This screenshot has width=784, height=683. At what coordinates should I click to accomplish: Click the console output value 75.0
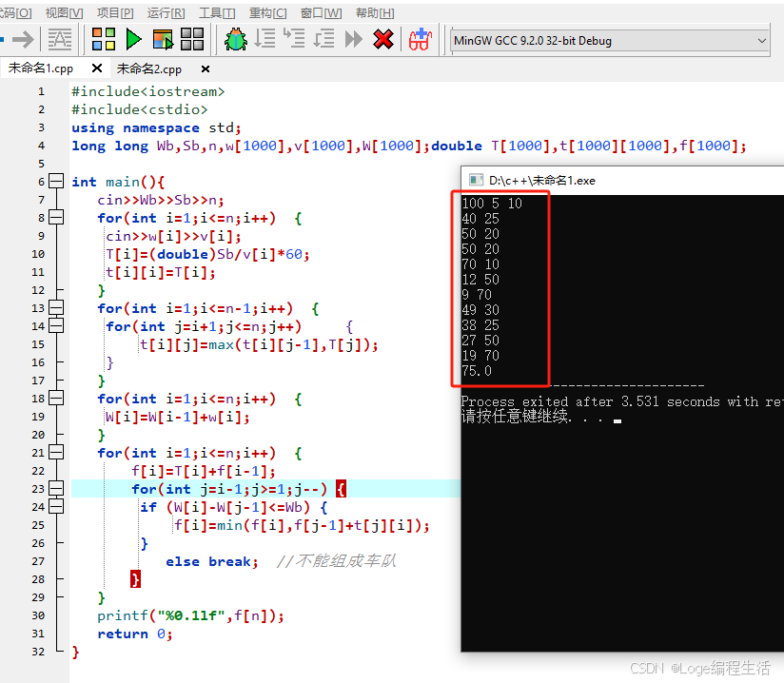click(x=477, y=371)
